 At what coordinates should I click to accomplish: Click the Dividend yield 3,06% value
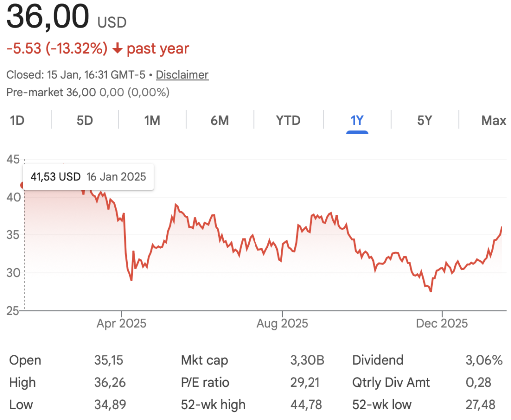click(x=484, y=360)
